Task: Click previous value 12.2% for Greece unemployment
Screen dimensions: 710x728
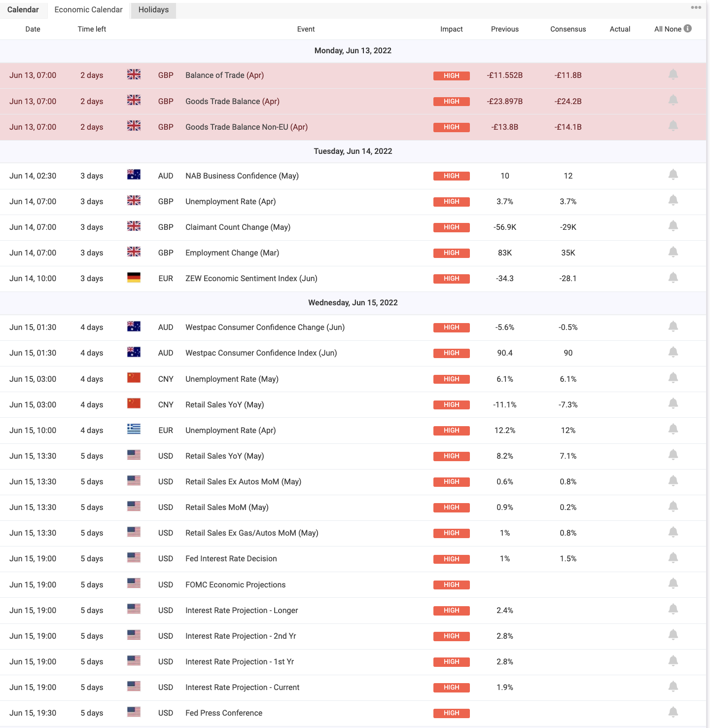Action: [505, 430]
